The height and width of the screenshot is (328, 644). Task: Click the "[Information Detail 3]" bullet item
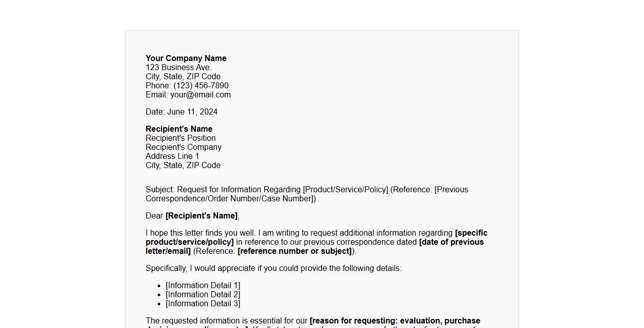pyautogui.click(x=203, y=304)
